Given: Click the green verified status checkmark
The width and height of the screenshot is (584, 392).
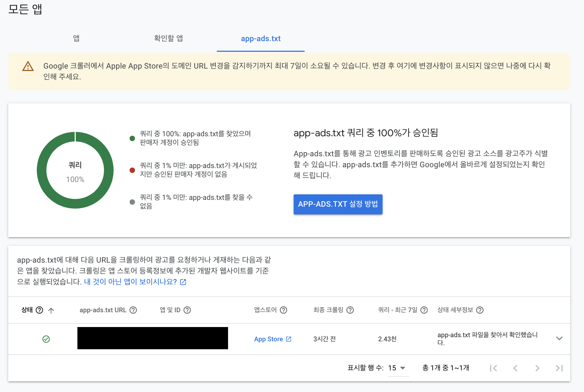Looking at the screenshot, I should [46, 339].
